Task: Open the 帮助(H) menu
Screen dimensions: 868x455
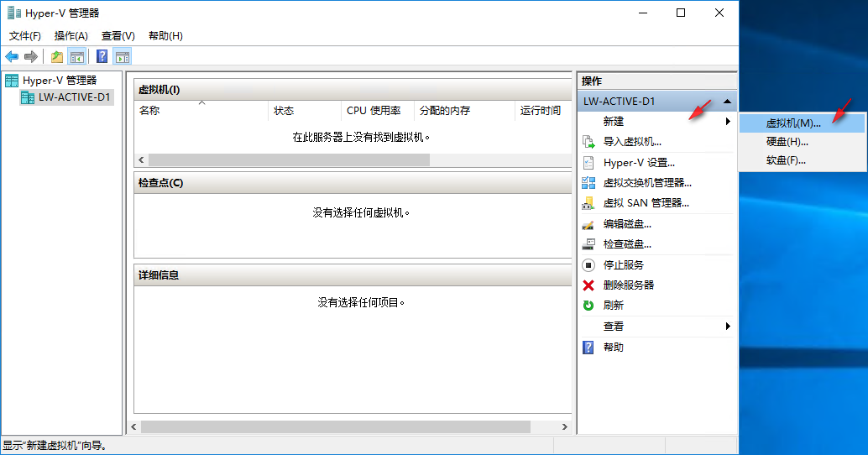Action: pyautogui.click(x=165, y=36)
